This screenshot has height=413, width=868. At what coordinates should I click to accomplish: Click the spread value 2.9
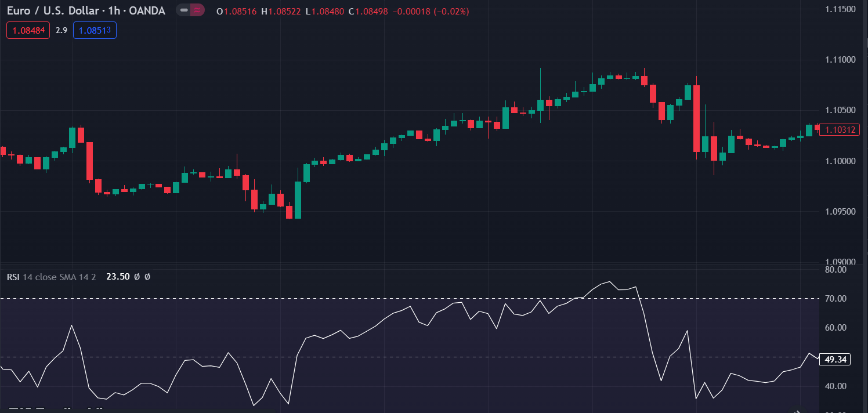click(x=62, y=30)
